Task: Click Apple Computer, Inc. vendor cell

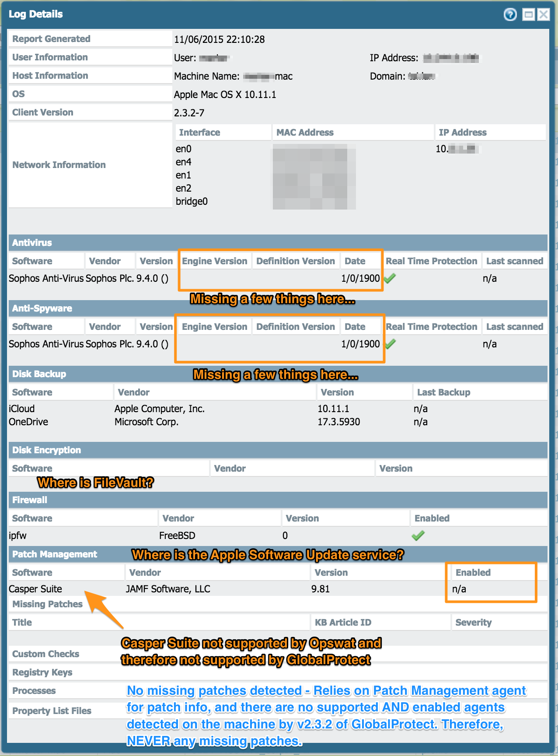Action: click(x=160, y=409)
